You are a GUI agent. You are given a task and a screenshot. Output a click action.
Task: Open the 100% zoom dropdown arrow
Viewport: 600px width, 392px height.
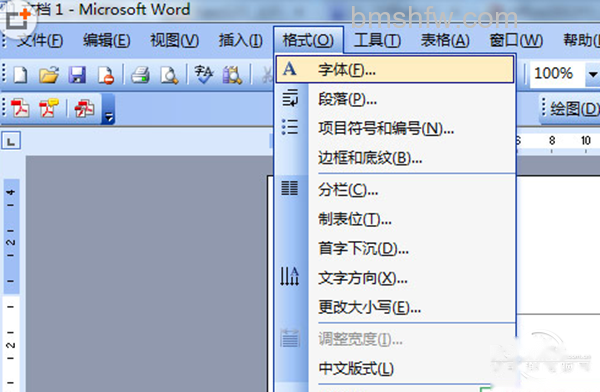click(592, 74)
